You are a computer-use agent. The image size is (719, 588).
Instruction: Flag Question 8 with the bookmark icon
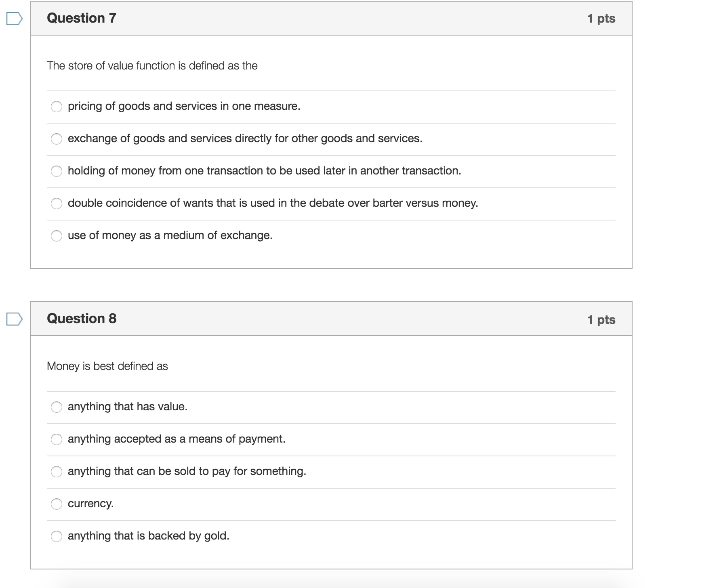tap(14, 319)
